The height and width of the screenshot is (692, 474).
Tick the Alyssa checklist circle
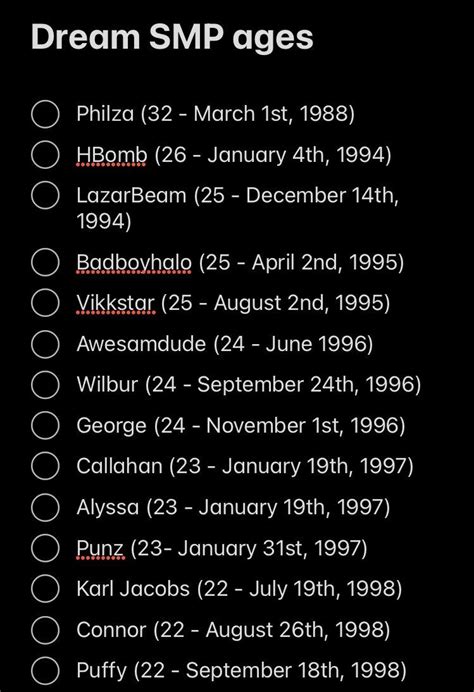point(45,507)
